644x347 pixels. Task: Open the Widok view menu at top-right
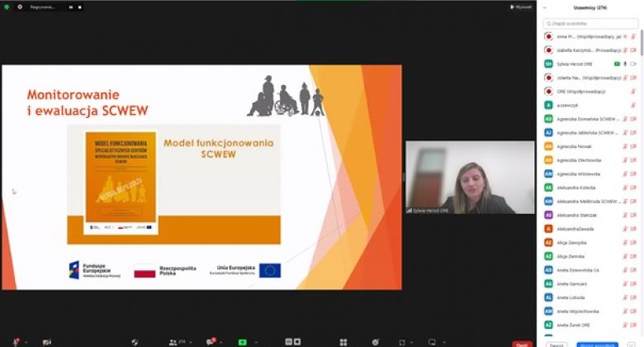pos(522,7)
